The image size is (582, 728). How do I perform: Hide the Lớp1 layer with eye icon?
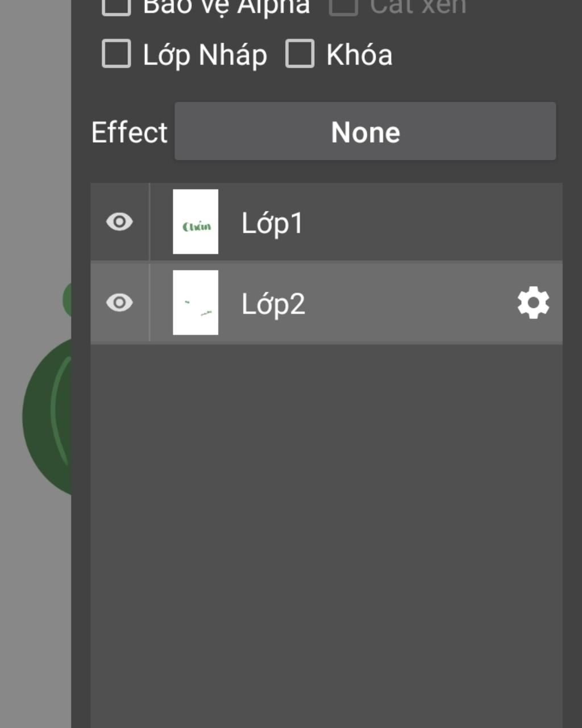[119, 222]
